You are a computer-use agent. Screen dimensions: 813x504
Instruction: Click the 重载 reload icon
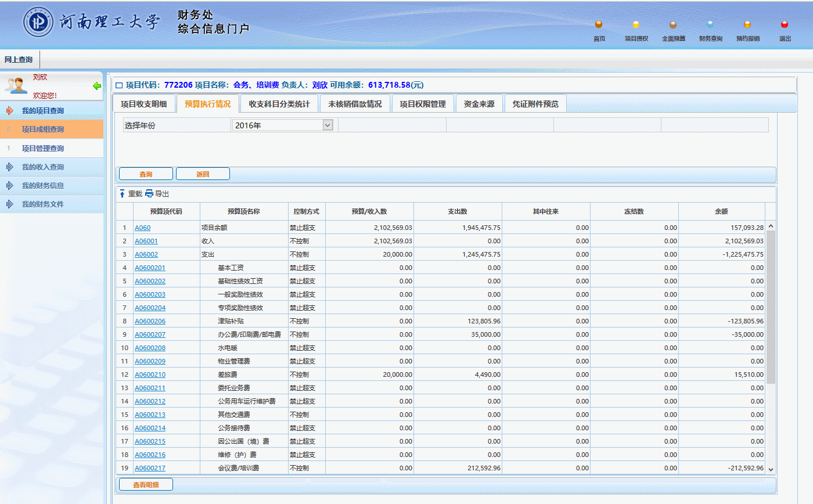pyautogui.click(x=122, y=194)
